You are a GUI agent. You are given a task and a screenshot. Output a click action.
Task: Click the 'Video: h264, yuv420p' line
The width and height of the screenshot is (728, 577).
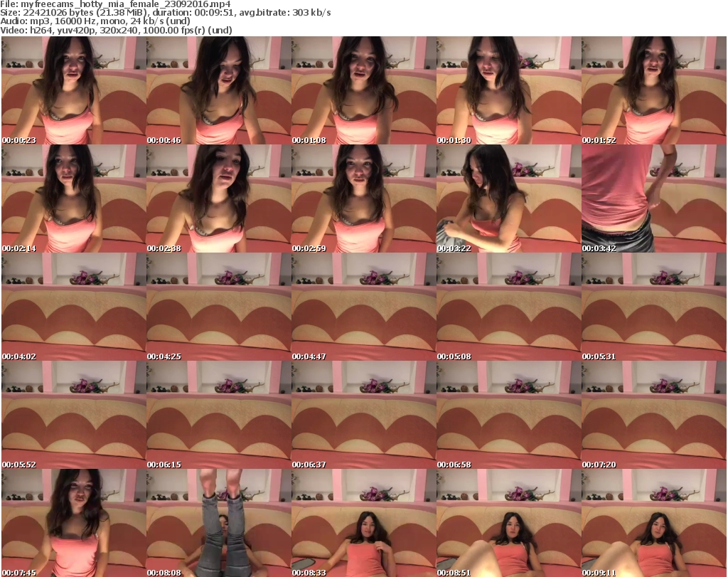pos(116,30)
